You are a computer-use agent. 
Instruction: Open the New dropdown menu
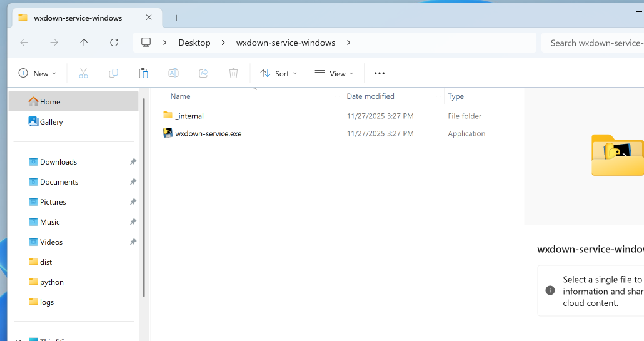point(38,73)
